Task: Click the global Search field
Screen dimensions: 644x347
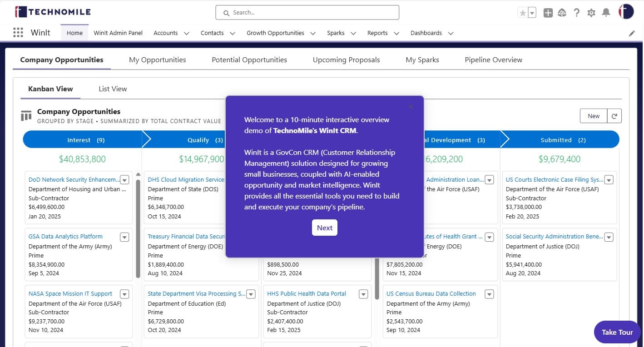Action: 307,12
